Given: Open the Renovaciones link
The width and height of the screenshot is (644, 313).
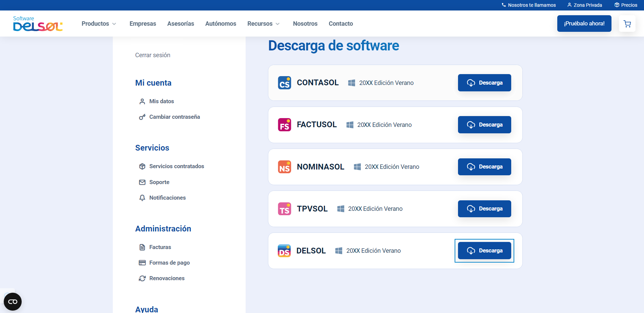Looking at the screenshot, I should click(x=167, y=278).
